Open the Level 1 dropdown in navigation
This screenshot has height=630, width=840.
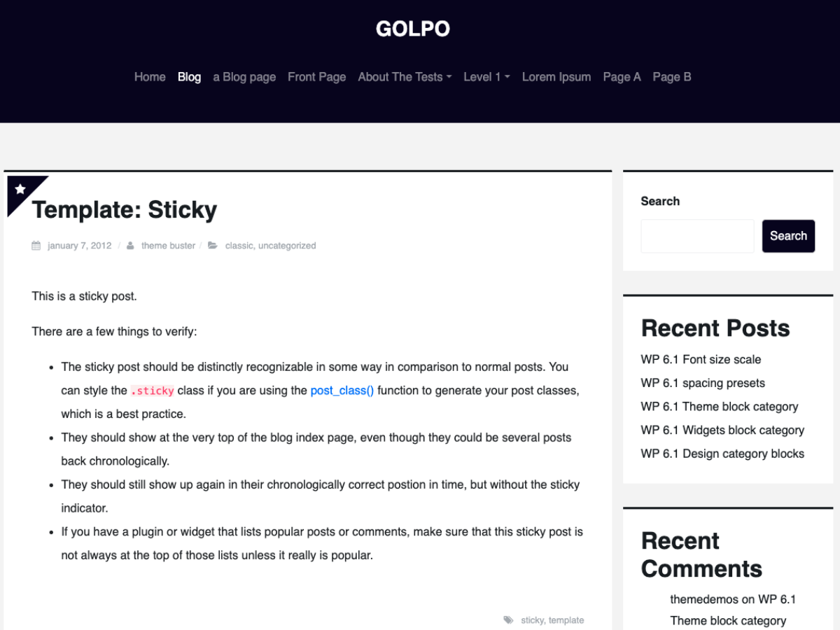click(486, 77)
